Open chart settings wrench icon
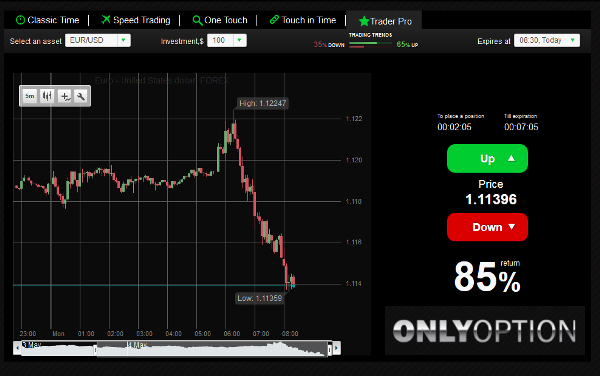This screenshot has width=600, height=376. (81, 96)
